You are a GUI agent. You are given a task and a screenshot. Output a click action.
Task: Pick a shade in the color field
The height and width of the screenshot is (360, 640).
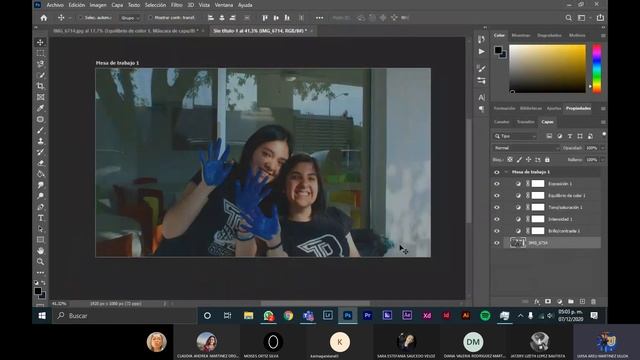point(547,69)
